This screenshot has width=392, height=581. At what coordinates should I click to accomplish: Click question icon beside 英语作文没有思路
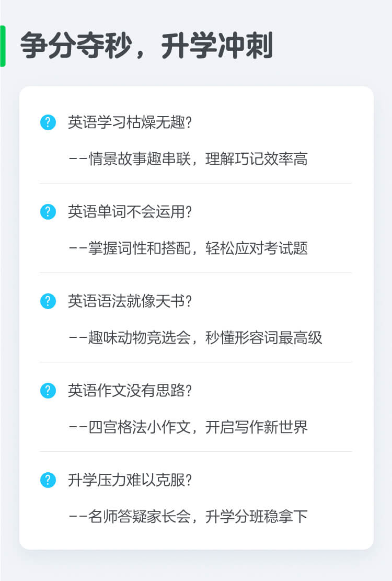coord(48,391)
